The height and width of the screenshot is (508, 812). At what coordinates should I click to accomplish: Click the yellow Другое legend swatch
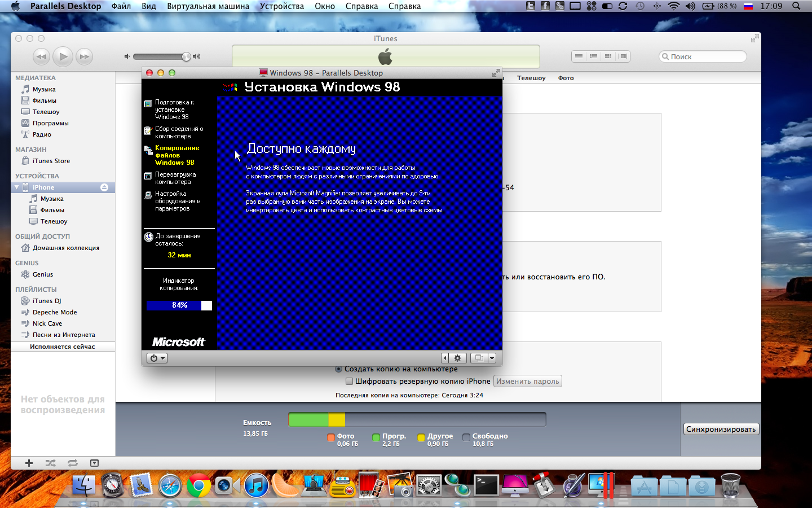coord(421,437)
